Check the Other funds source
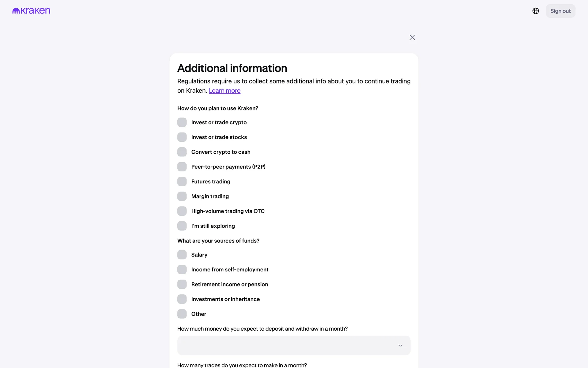 182,314
